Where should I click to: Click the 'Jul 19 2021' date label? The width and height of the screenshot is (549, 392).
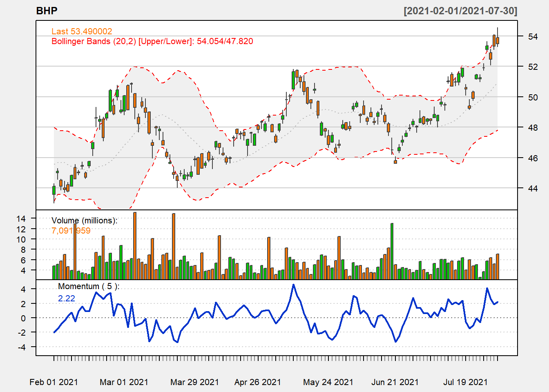coord(466,382)
